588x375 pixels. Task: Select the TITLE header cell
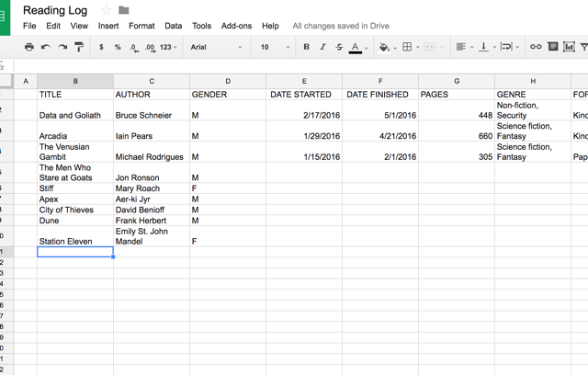pyautogui.click(x=75, y=95)
